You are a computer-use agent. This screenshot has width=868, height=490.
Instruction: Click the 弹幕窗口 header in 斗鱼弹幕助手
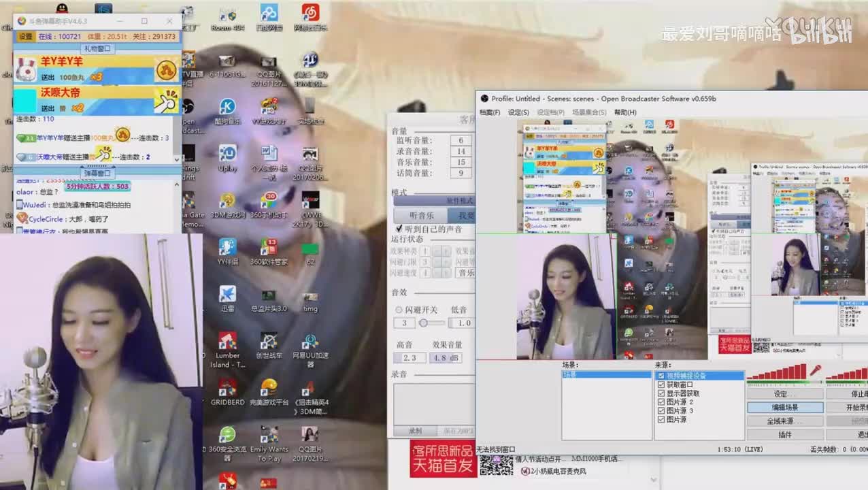pos(97,174)
